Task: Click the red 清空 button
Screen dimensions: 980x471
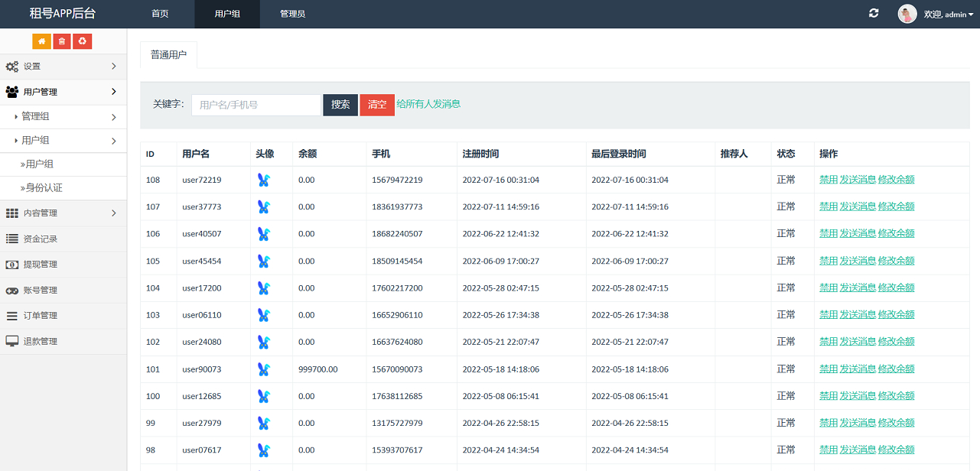Action: 377,105
